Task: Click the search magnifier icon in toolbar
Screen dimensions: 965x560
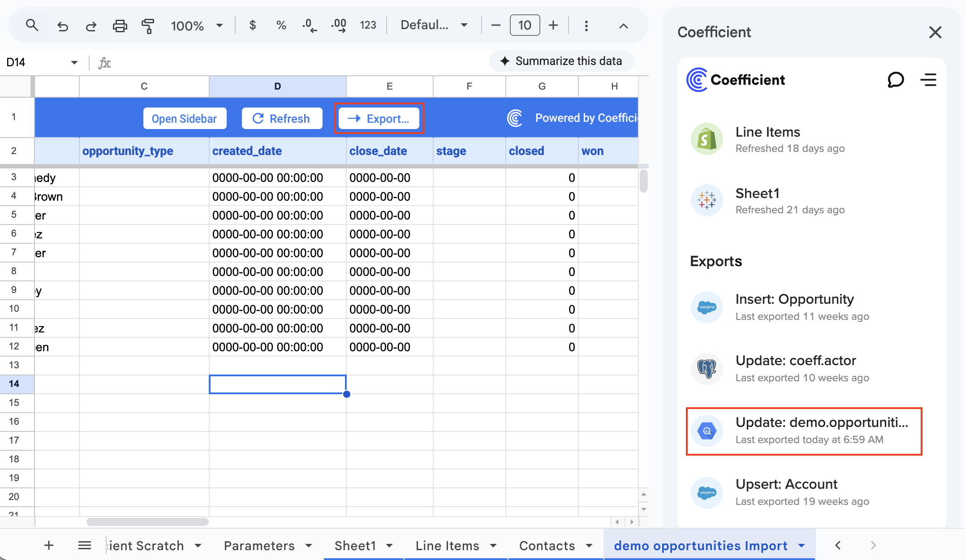Action: [x=32, y=25]
